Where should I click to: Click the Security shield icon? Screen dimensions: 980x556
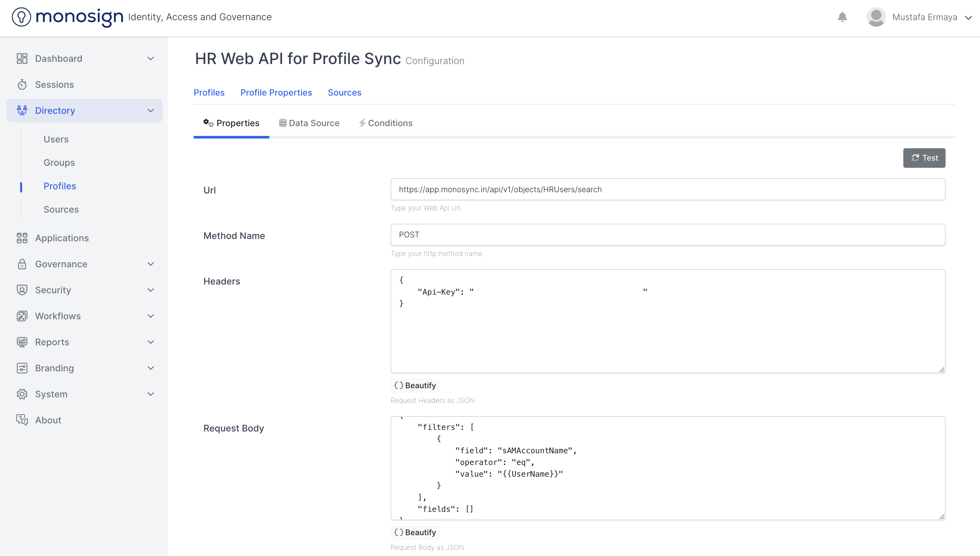click(x=22, y=290)
